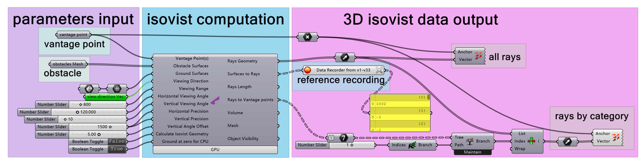Click the yellow panel scrollbar handle
The image size is (644, 163).
click(429, 97)
